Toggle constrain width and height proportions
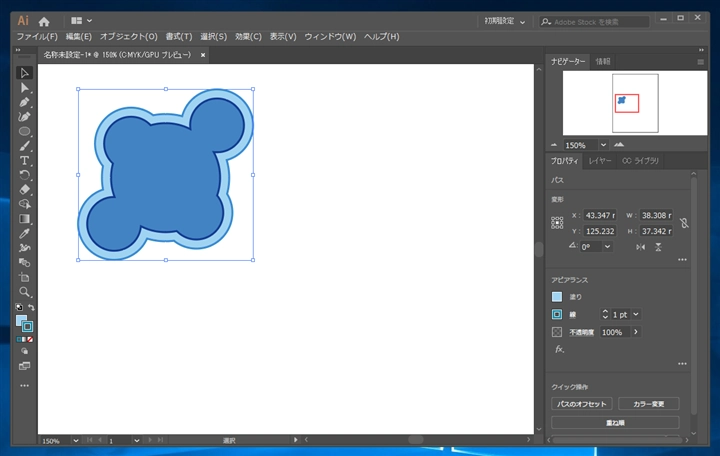This screenshot has width=720, height=456. coord(684,223)
